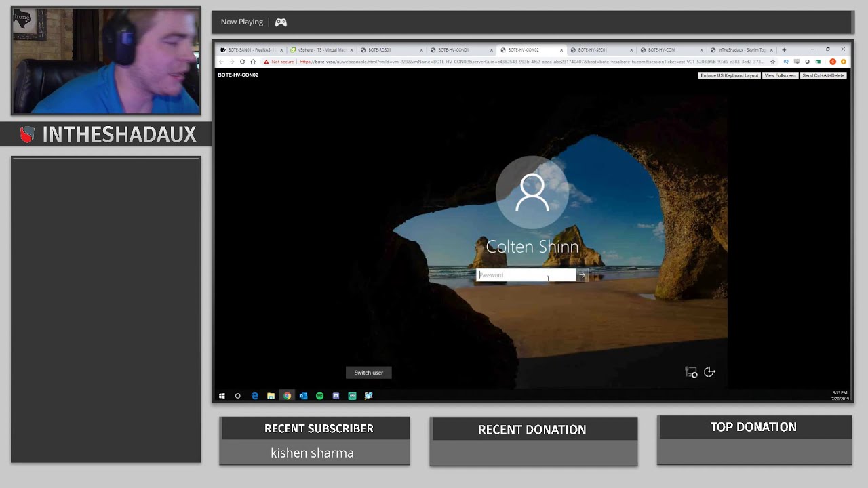Image resolution: width=868 pixels, height=488 pixels.
Task: Click the game controller Now Playing icon
Action: [x=281, y=22]
